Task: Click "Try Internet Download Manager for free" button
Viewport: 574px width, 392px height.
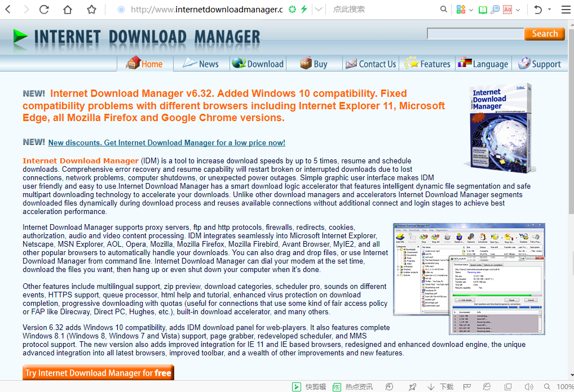Action: coord(98,373)
